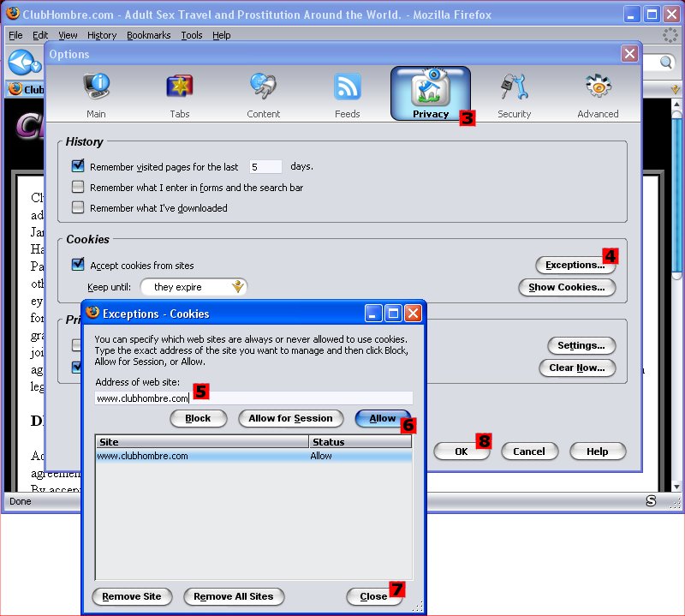Click Remove All Sites button
Image resolution: width=685 pixels, height=616 pixels.
point(234,596)
